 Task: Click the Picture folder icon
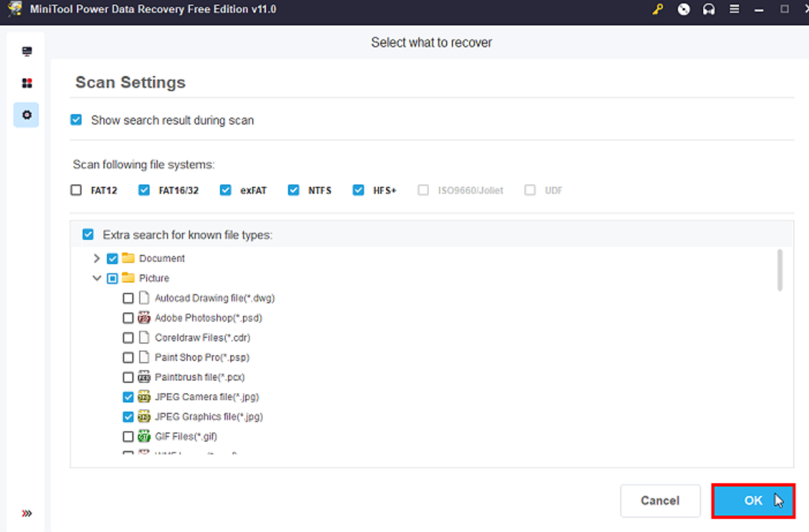click(x=128, y=278)
